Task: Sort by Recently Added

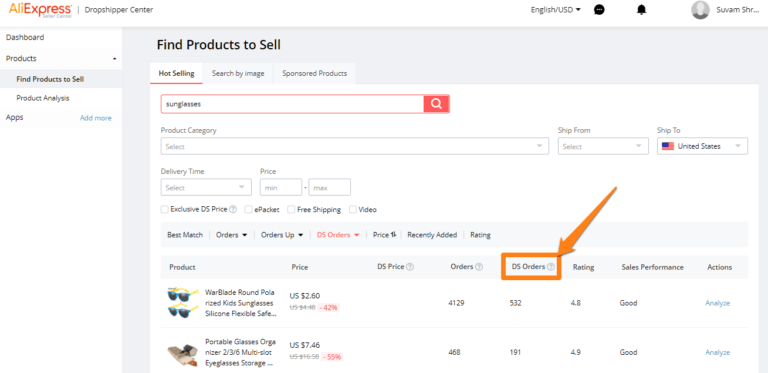Action: (432, 235)
